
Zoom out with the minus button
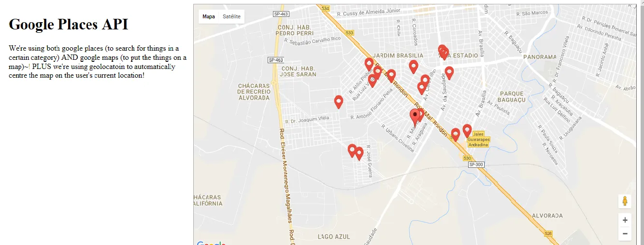pos(625,234)
